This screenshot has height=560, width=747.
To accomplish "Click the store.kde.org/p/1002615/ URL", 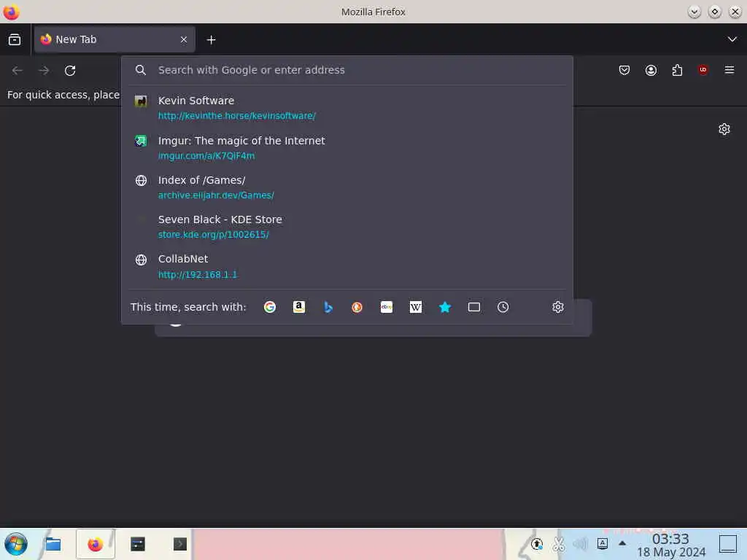I will [214, 235].
